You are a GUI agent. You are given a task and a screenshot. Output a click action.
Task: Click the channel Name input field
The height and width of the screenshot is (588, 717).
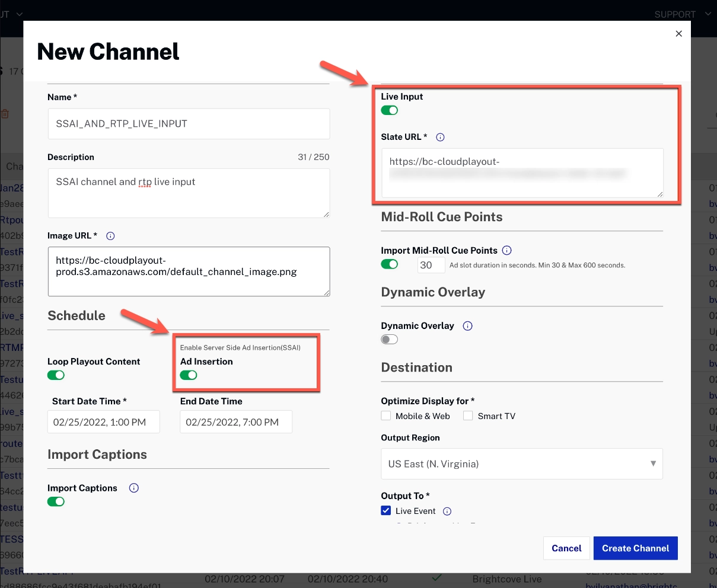(x=188, y=124)
